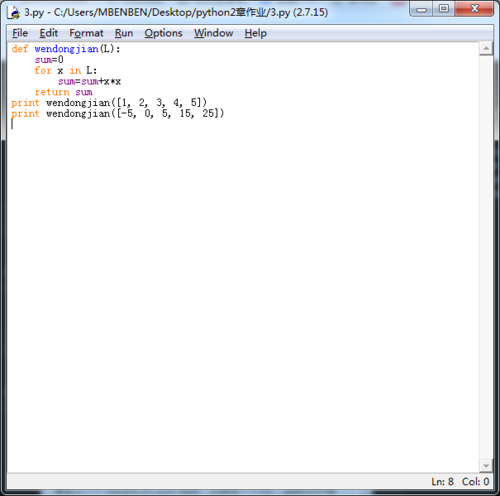
Task: Click the scroll down arrow
Action: click(486, 466)
